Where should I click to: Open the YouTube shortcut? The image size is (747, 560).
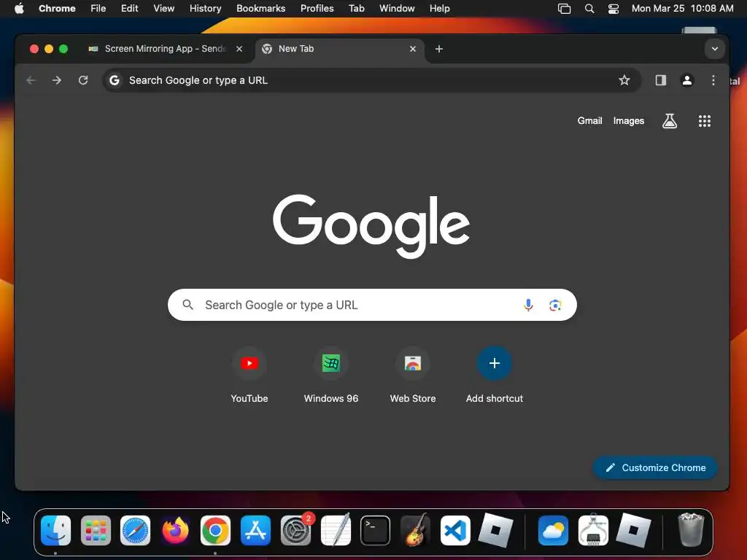[x=249, y=375]
